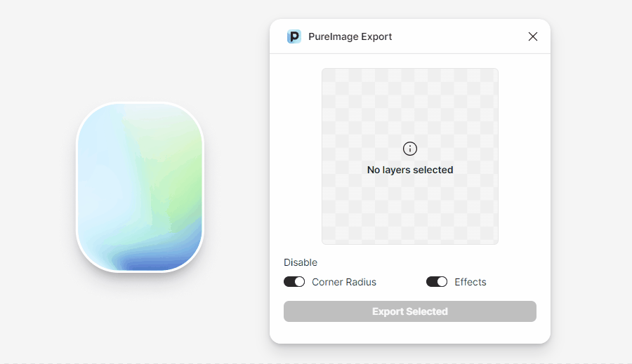The height and width of the screenshot is (364, 632).
Task: Select the gradient rounded rectangle on the canvas
Action: coord(140,187)
